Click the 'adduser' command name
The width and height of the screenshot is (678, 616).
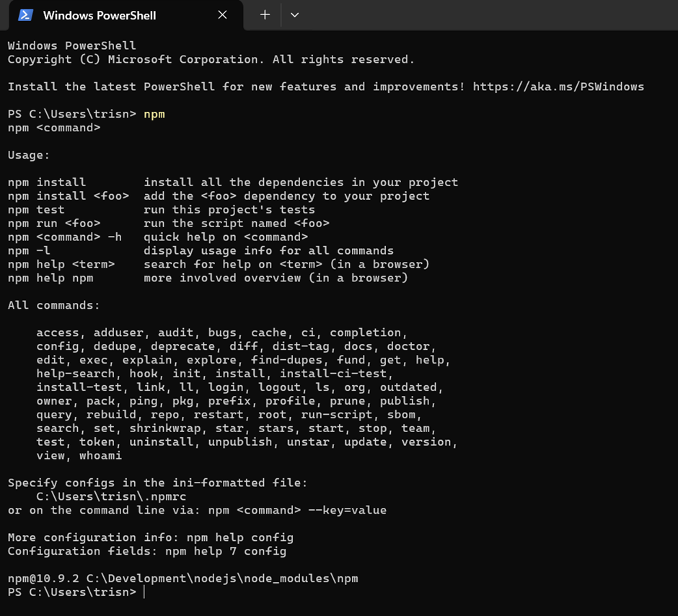[118, 333]
